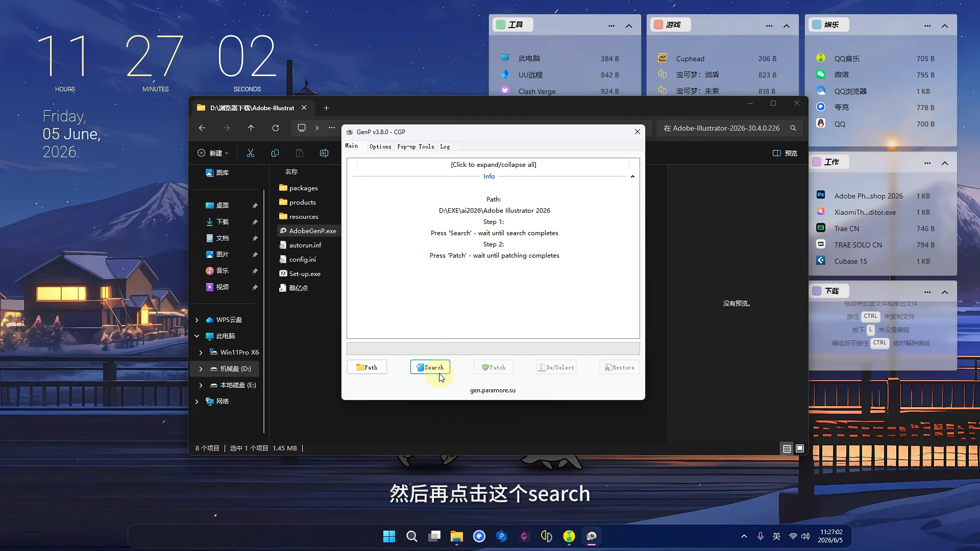
Task: Open Windows Start menu
Action: [x=389, y=536]
